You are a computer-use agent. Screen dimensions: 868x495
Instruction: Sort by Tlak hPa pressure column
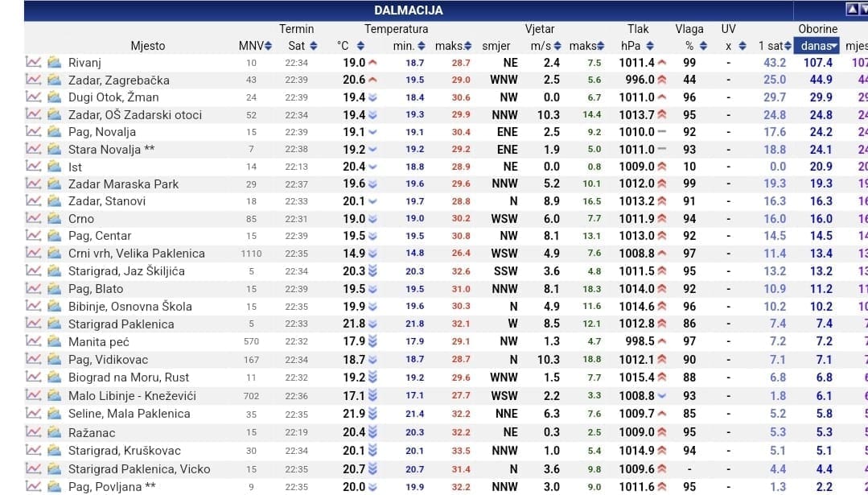[637, 46]
